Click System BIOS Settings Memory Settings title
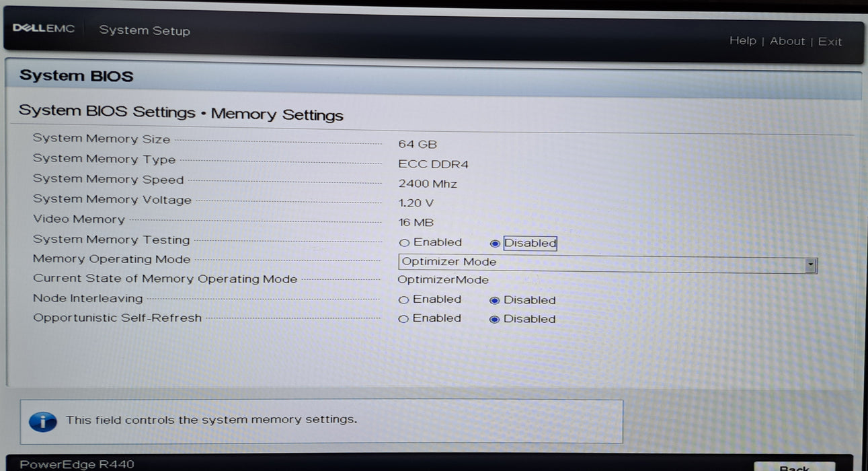The image size is (868, 471). (x=181, y=113)
